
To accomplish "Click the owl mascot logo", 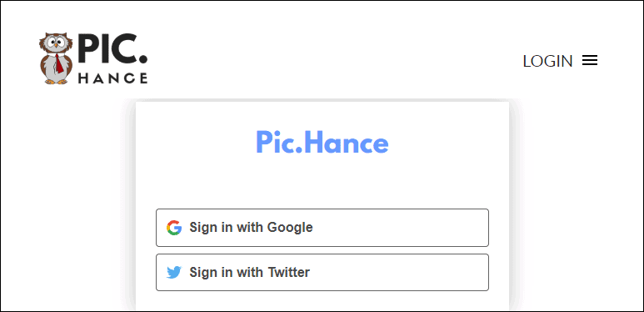I will (56, 58).
